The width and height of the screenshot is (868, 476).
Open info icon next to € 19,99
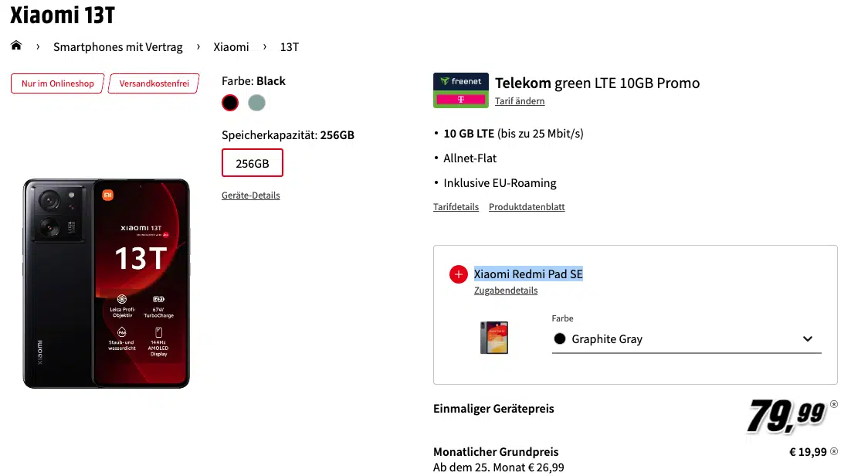834,451
